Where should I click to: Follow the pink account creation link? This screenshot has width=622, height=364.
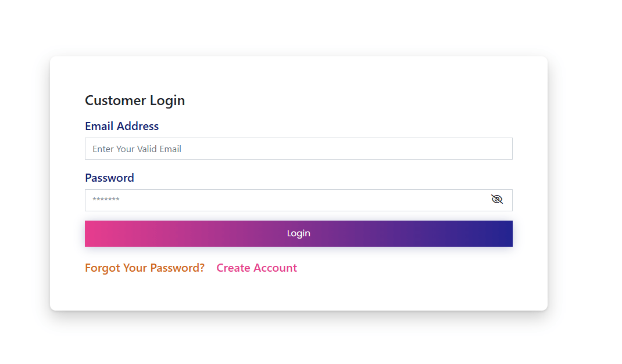(257, 268)
